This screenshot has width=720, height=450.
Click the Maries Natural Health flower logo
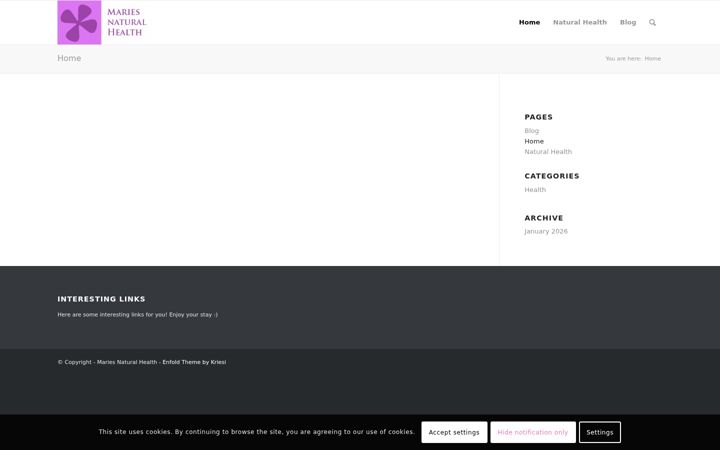click(x=102, y=22)
